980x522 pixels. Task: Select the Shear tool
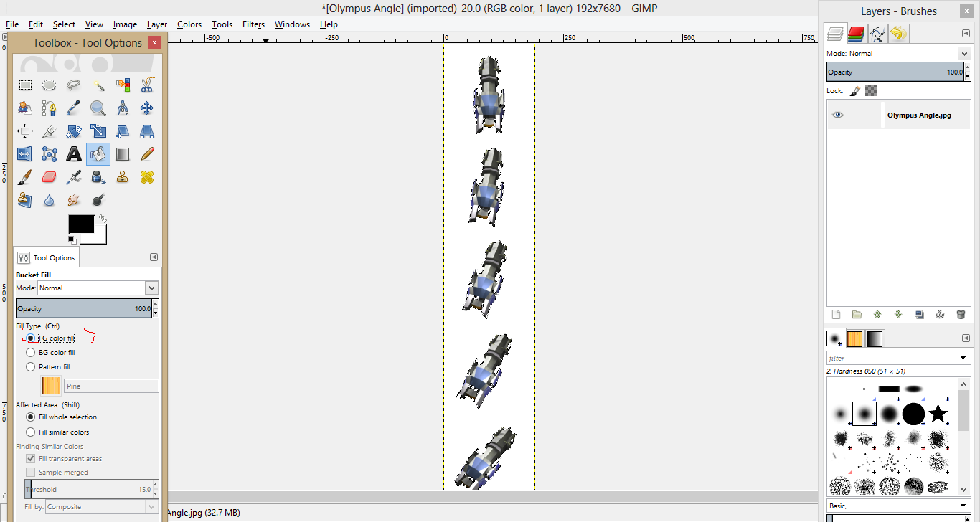123,131
